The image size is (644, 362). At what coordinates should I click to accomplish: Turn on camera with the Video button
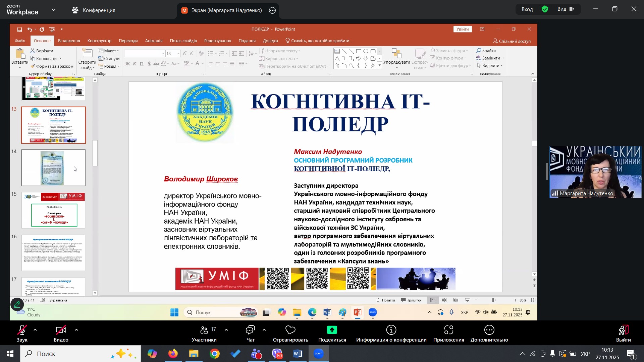[x=61, y=330]
